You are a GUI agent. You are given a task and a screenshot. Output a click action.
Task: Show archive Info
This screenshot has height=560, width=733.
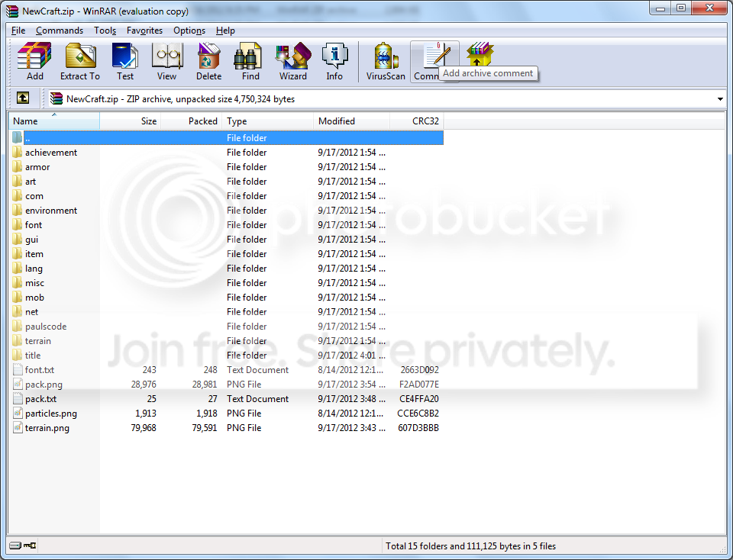[334, 61]
